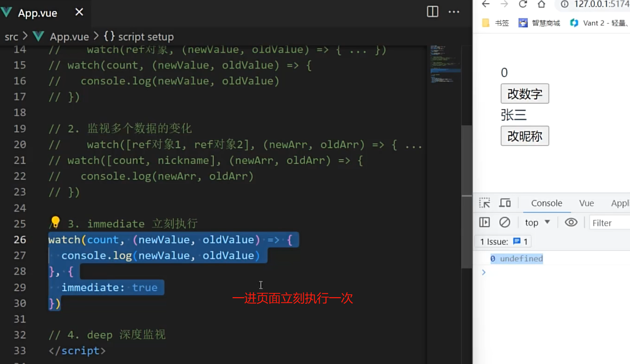Viewport: 630px width, 364px height.
Task: Clear the console with the clear icon
Action: 505,222
